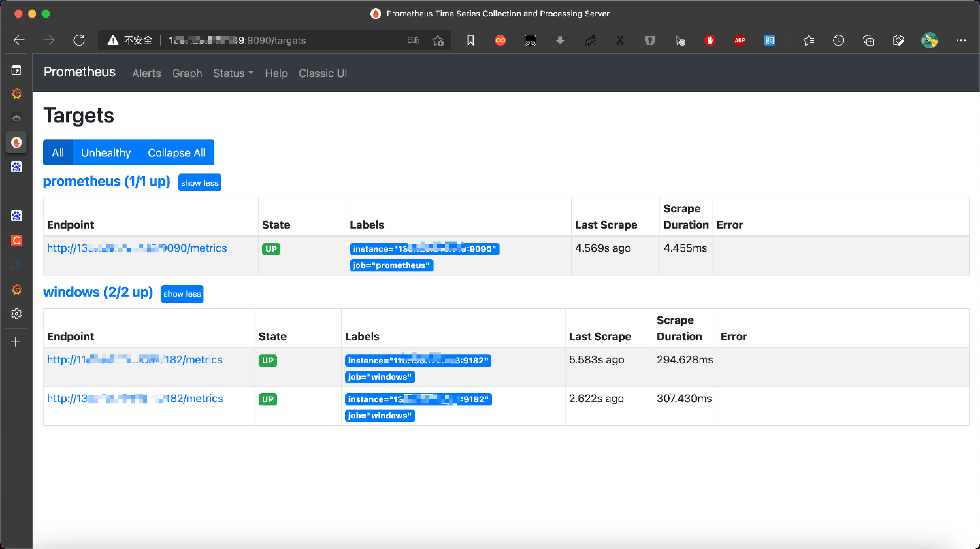
Task: Go to the Prometheus home brand link
Action: (x=80, y=72)
